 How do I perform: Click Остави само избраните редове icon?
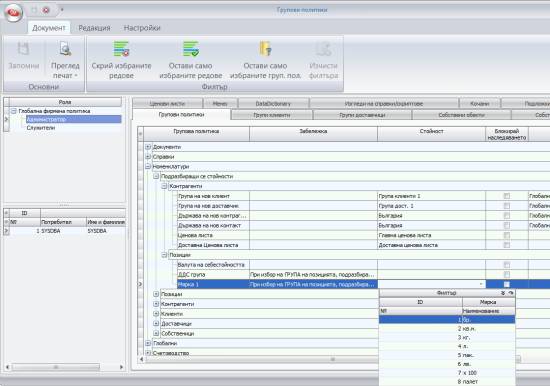[x=191, y=49]
